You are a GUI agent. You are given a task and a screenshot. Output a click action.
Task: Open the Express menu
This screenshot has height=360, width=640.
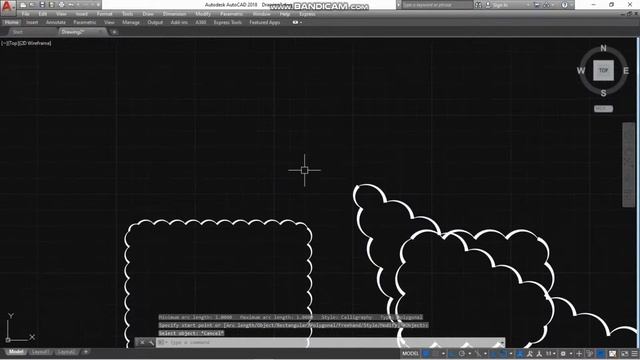[307, 14]
